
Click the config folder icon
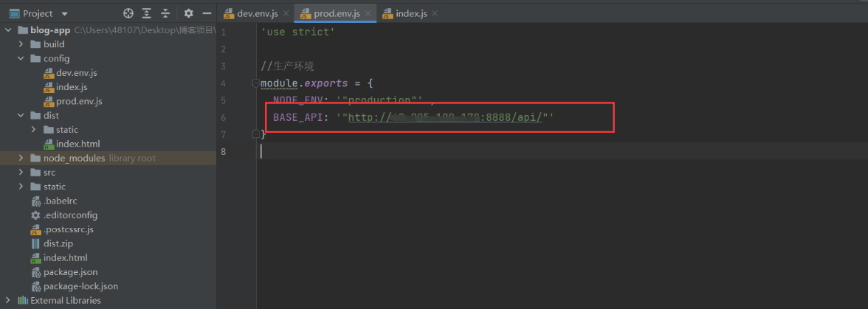click(x=35, y=58)
